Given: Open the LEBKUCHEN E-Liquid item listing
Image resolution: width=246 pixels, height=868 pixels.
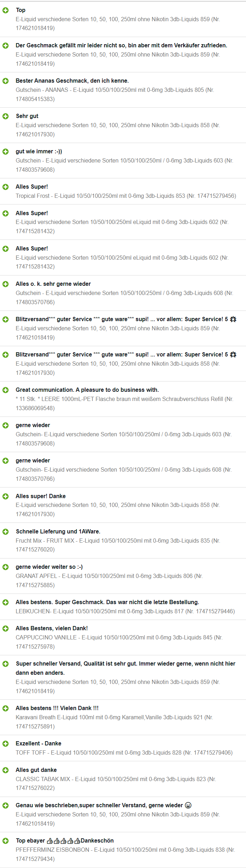Looking at the screenshot, I should tap(125, 611).
